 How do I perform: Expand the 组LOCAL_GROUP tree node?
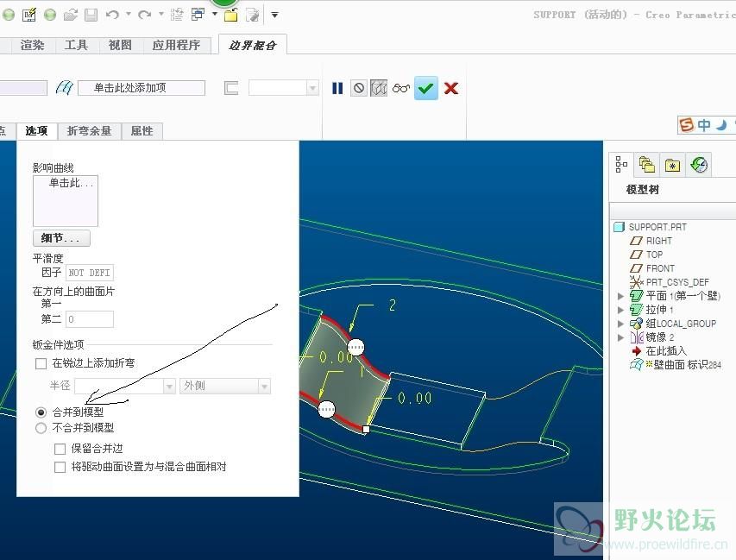[x=620, y=324]
